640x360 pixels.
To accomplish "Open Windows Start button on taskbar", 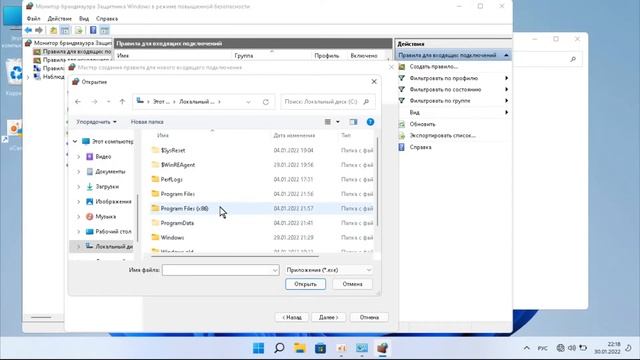I will [x=258, y=348].
